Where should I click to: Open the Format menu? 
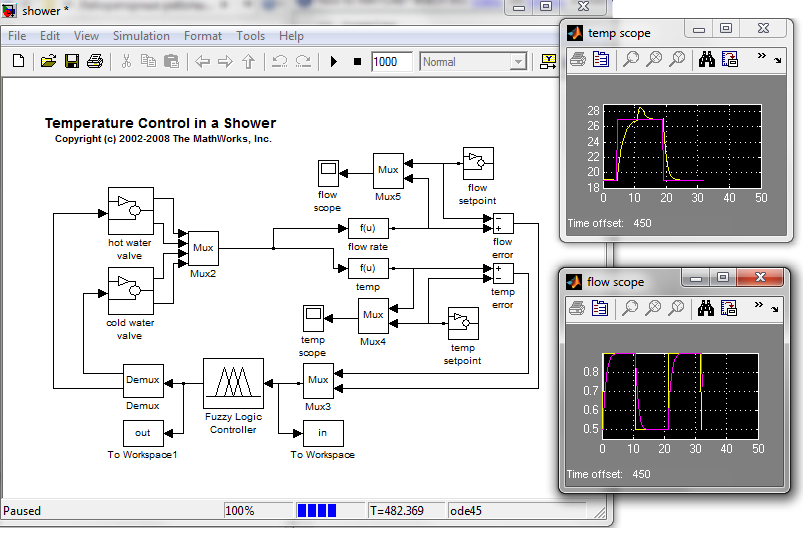[x=203, y=36]
